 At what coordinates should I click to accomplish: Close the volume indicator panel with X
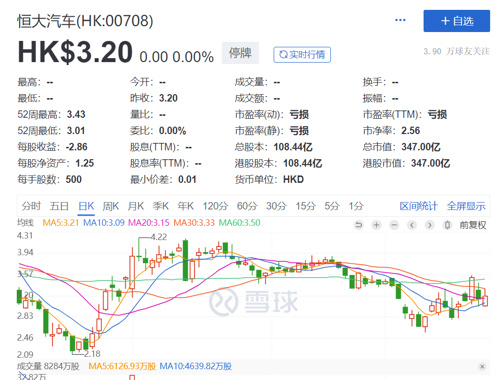[482, 367]
